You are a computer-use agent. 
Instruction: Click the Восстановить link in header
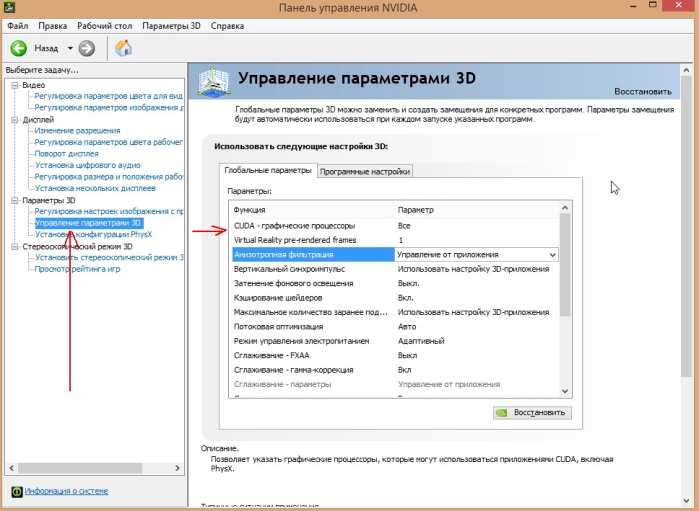tap(643, 91)
